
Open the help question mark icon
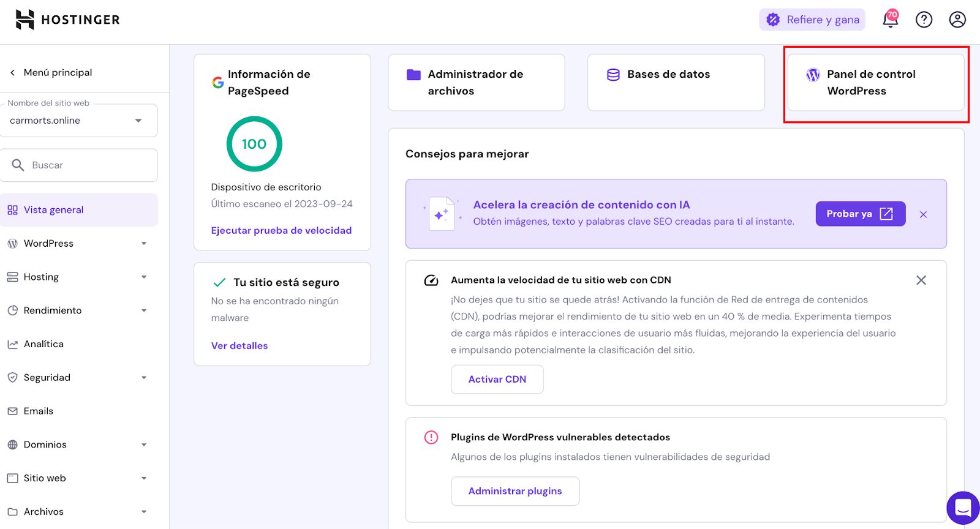[924, 20]
